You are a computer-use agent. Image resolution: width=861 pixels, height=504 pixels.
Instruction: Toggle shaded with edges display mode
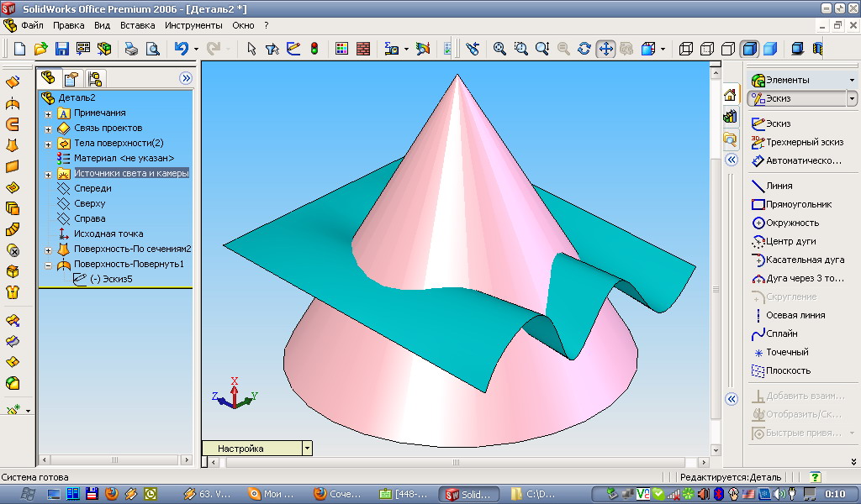(x=749, y=49)
